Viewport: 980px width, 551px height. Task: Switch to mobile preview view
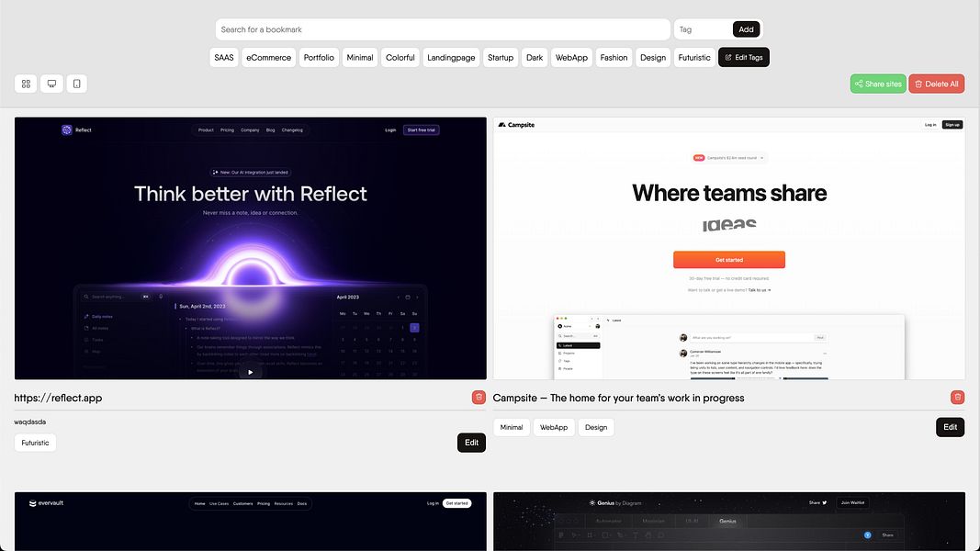(x=77, y=84)
